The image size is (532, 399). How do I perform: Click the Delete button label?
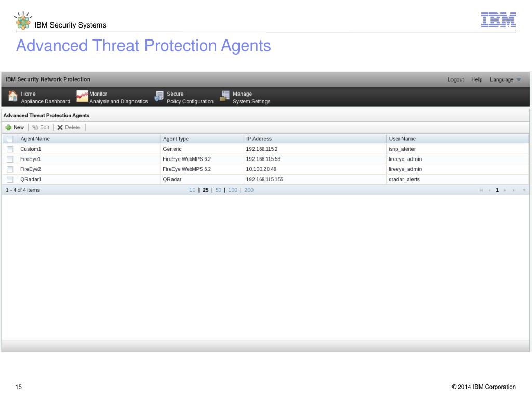(x=73, y=128)
